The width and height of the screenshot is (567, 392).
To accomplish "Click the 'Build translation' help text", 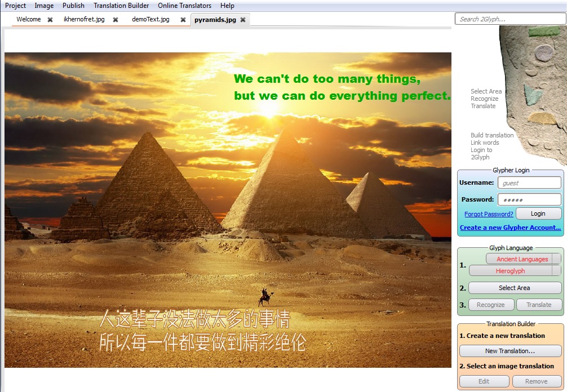I will [492, 135].
